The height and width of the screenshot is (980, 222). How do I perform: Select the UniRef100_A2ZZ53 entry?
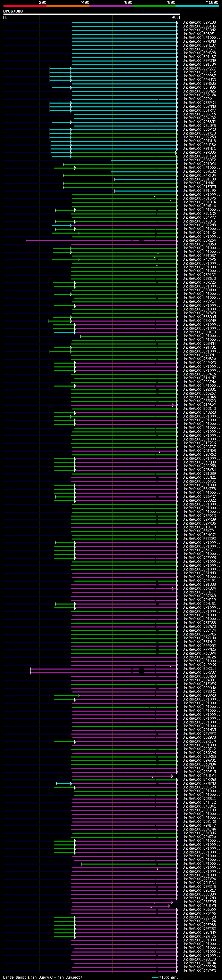(199, 137)
